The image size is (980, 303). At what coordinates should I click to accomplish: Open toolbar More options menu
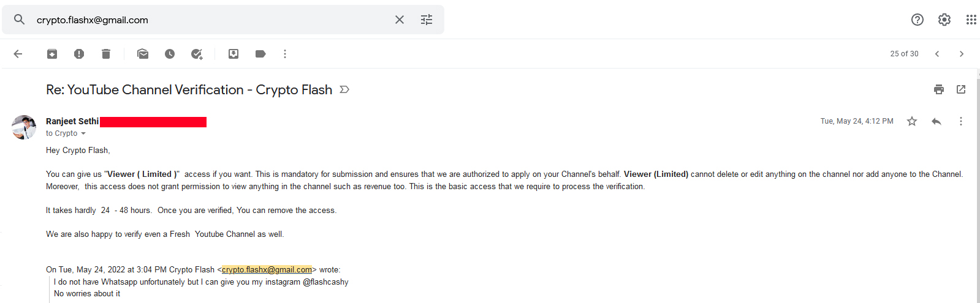tap(285, 54)
